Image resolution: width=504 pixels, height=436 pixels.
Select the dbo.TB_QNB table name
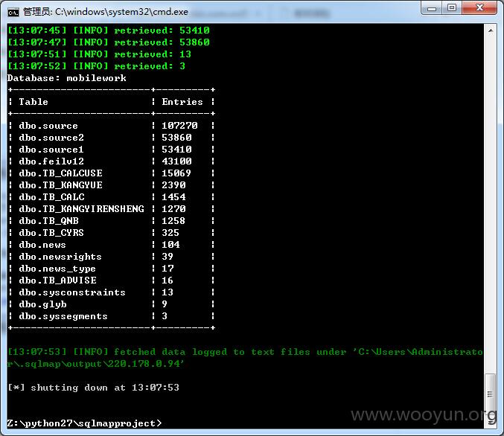(48, 221)
